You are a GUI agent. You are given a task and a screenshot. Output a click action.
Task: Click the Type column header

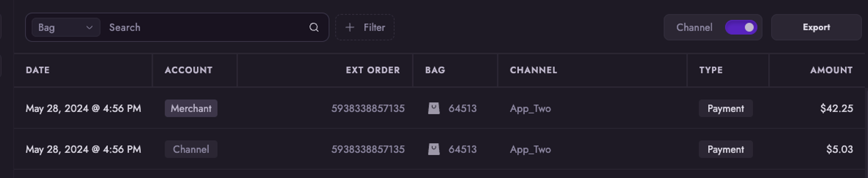click(x=711, y=70)
